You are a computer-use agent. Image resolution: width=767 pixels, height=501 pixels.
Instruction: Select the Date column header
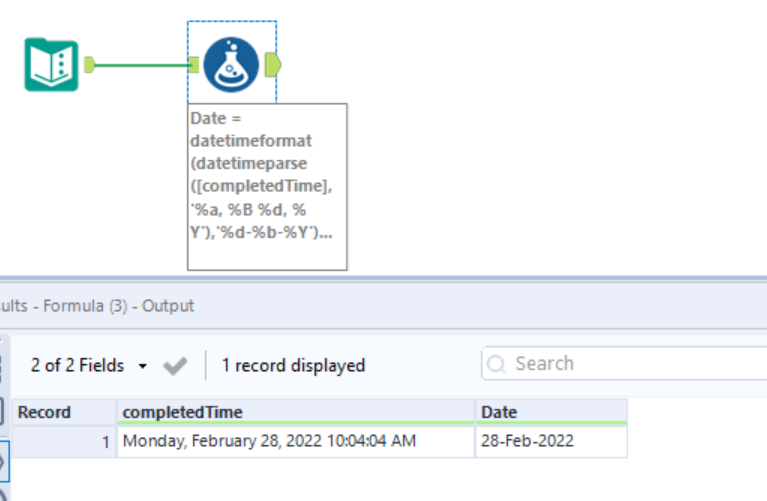click(551, 412)
